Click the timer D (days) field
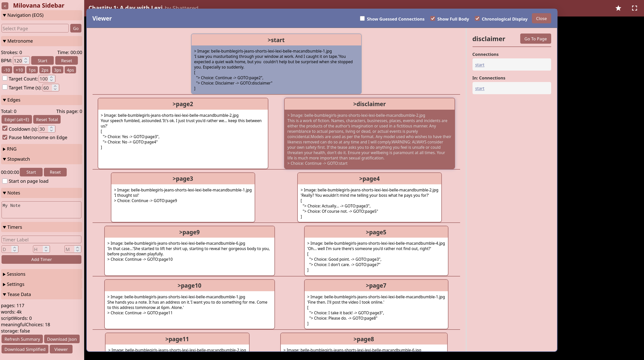Screen dimensions: 644x360 (x=10, y=249)
